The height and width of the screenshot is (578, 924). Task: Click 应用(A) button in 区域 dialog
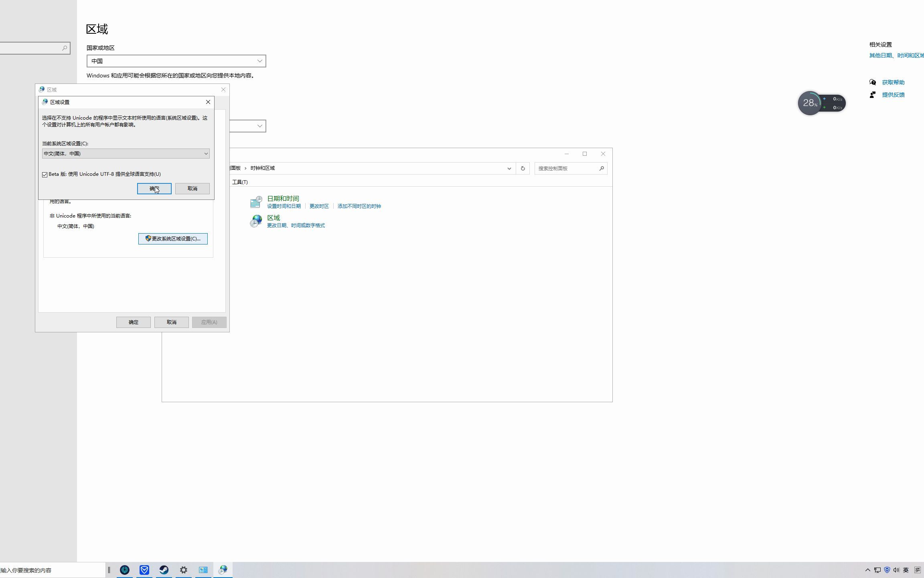(209, 322)
